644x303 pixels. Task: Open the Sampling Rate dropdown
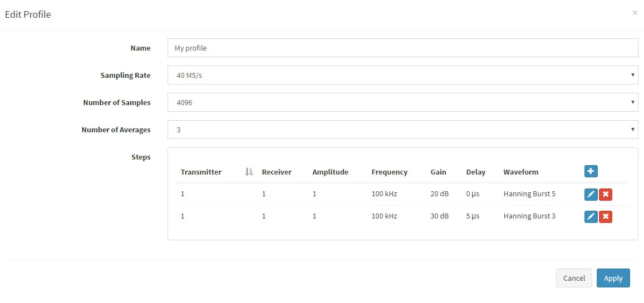[403, 75]
